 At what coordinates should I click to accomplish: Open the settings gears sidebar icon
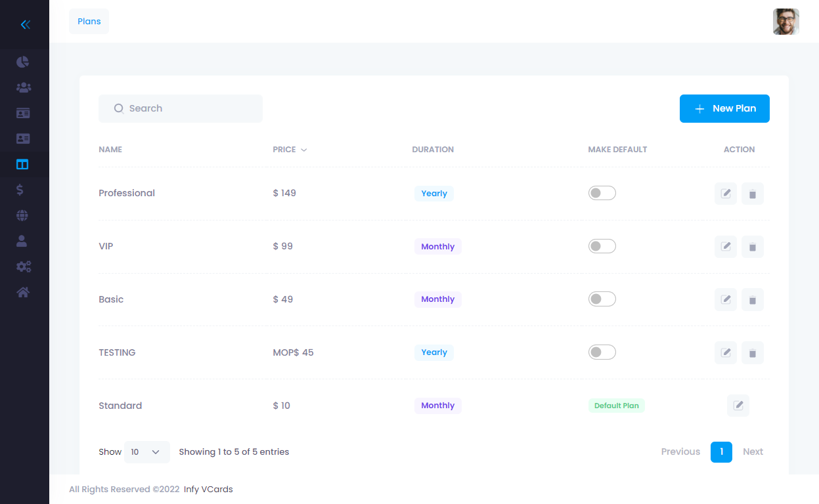click(x=23, y=266)
